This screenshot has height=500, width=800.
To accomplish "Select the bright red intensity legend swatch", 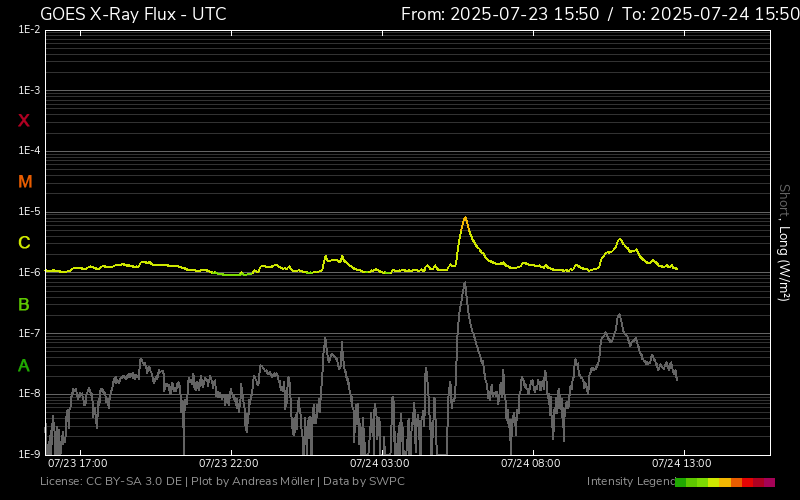I will (x=747, y=482).
